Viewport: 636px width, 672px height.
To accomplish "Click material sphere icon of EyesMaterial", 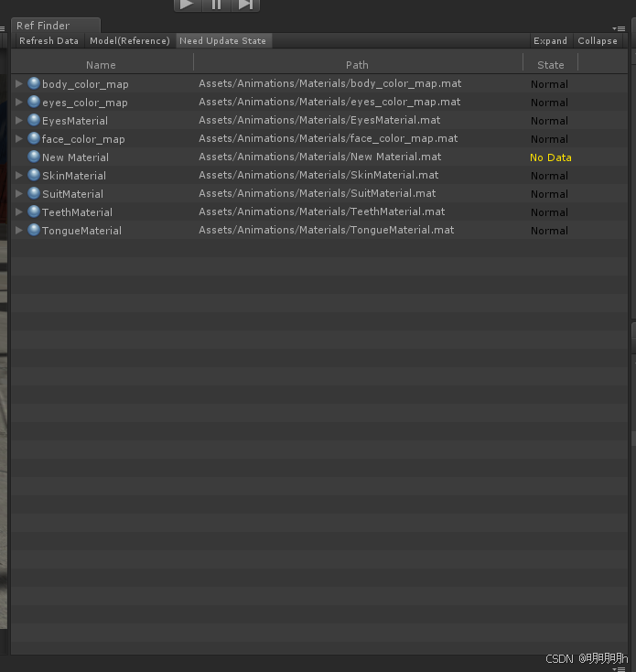I will [34, 120].
